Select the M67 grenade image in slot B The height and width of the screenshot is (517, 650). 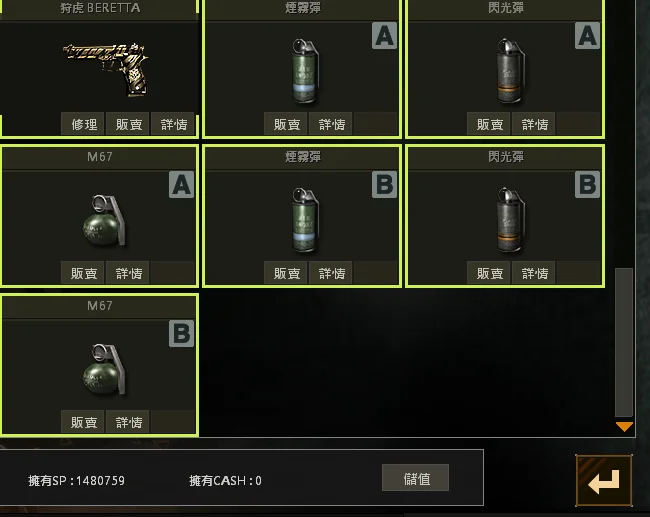click(x=104, y=369)
